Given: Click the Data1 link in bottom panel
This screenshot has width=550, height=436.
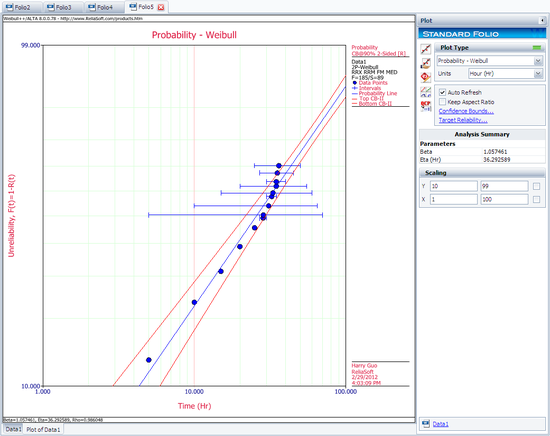Looking at the screenshot, I should pos(440,424).
